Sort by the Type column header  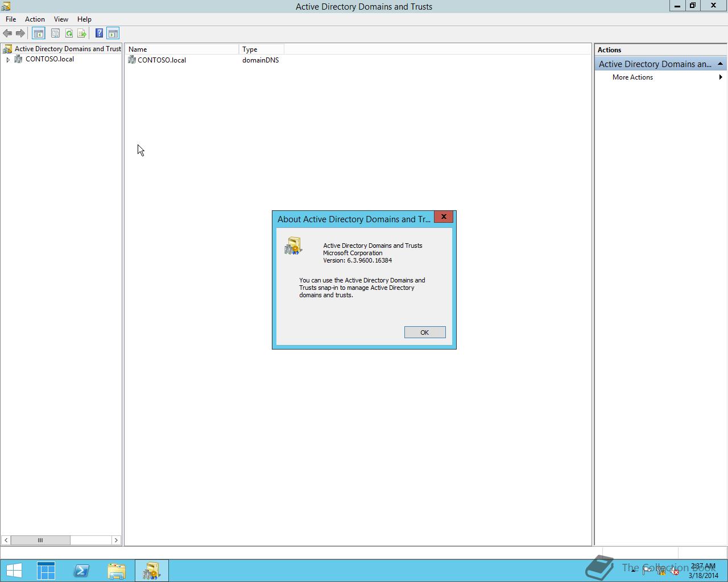[262, 49]
